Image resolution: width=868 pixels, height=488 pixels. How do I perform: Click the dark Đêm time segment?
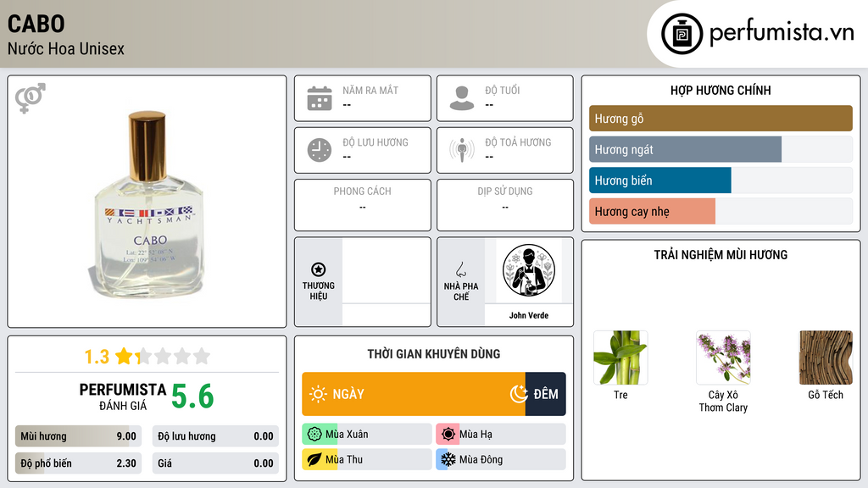pyautogui.click(x=545, y=394)
